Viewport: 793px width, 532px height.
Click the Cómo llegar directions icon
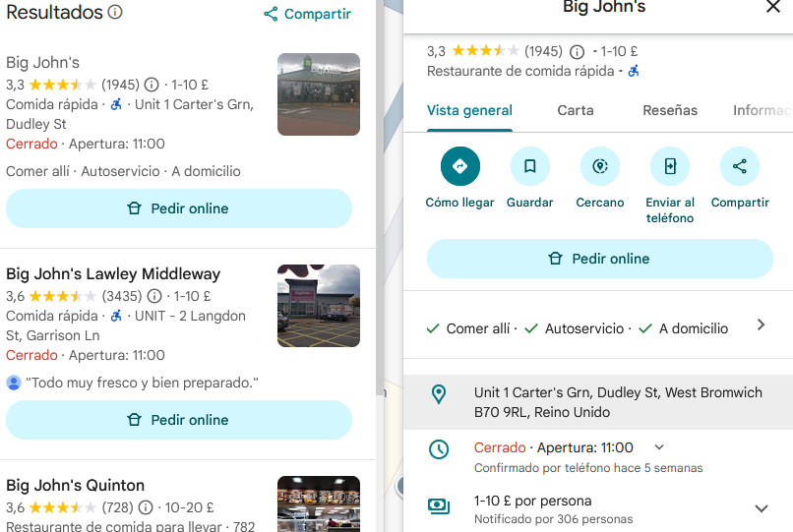(x=459, y=166)
